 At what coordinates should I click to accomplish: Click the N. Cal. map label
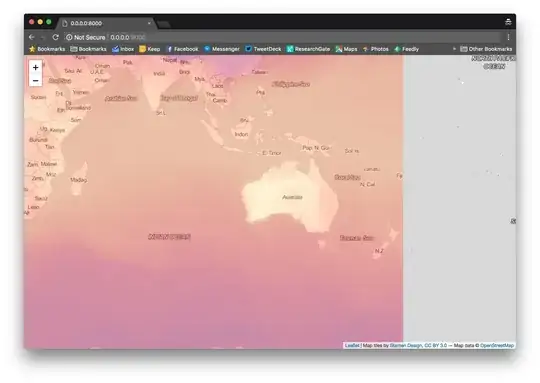click(x=367, y=184)
